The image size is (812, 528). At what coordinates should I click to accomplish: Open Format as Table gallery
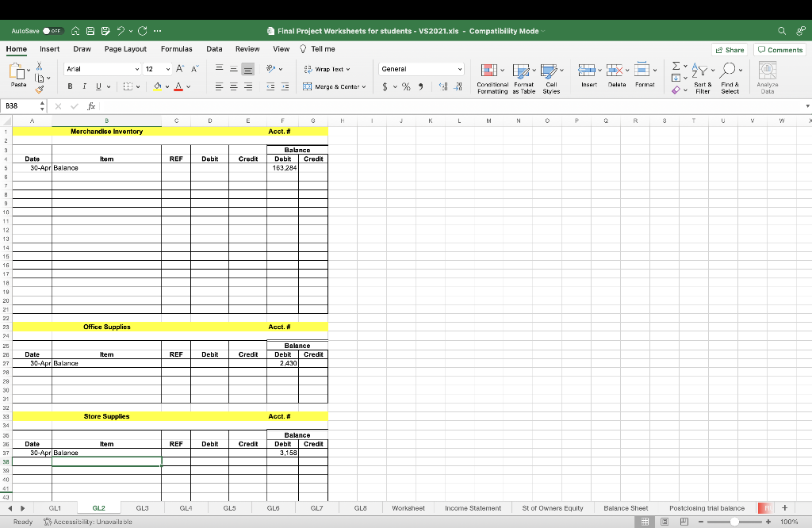click(x=523, y=78)
